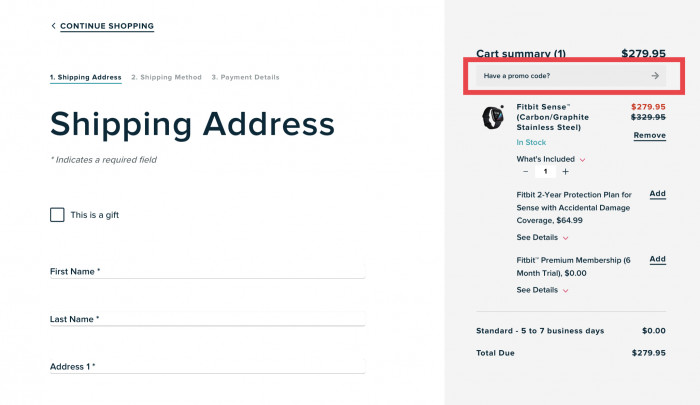Click the quantity value field showing 1
The height and width of the screenshot is (405, 700).
pyautogui.click(x=545, y=171)
